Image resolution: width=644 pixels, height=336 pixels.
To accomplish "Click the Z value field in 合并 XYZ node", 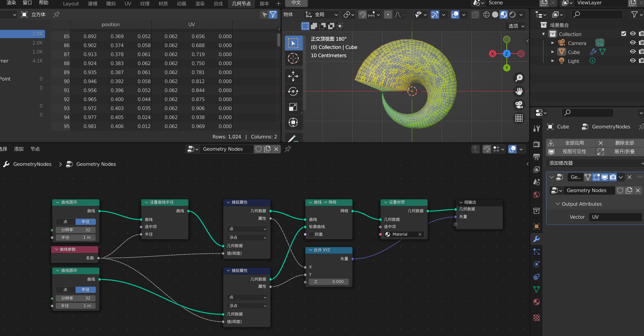I will click(x=329, y=282).
